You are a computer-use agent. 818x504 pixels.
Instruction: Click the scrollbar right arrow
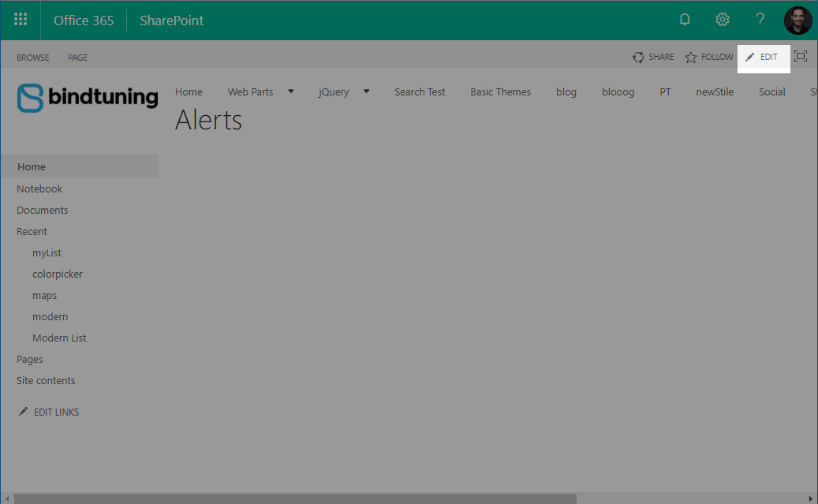coord(811,498)
